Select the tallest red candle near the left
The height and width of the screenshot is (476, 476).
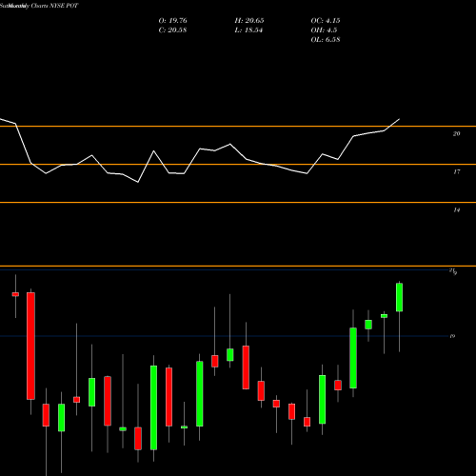pos(30,346)
